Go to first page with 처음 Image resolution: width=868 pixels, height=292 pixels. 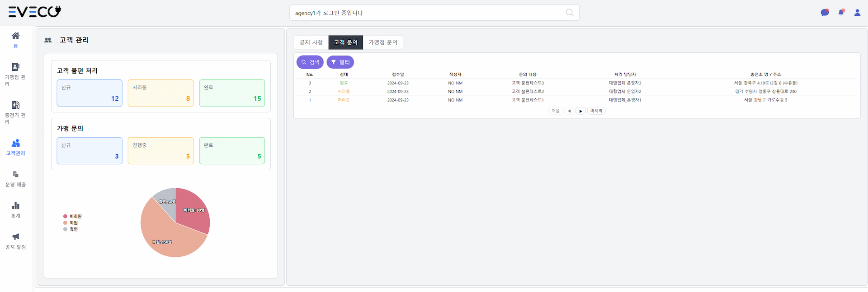[556, 111]
